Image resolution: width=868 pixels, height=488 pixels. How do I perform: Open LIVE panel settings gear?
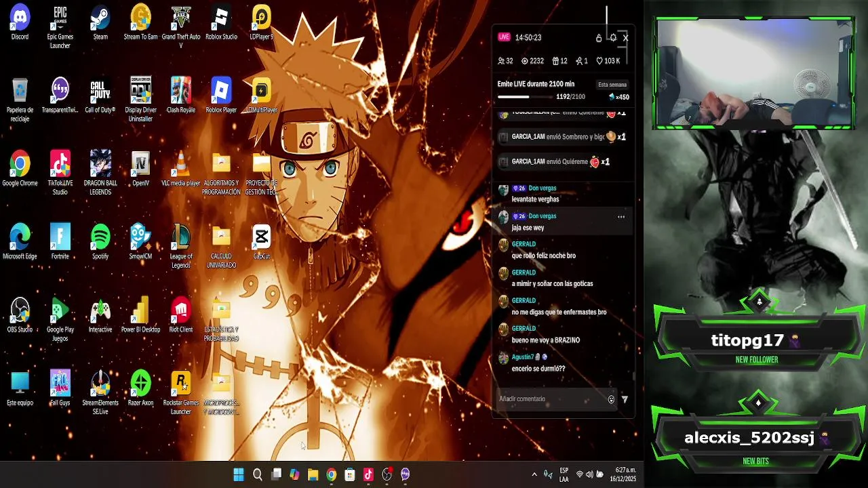pyautogui.click(x=613, y=38)
